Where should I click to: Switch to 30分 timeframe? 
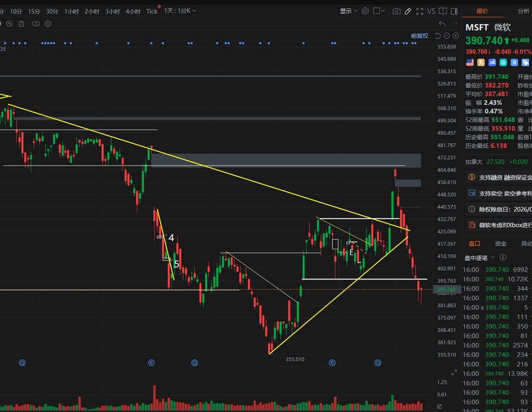[52, 12]
